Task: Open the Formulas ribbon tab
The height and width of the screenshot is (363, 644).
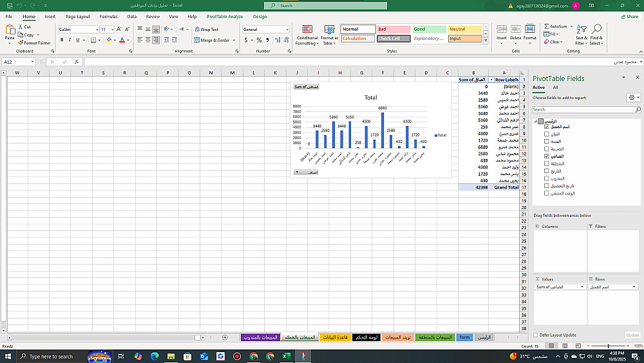Action: [x=108, y=17]
